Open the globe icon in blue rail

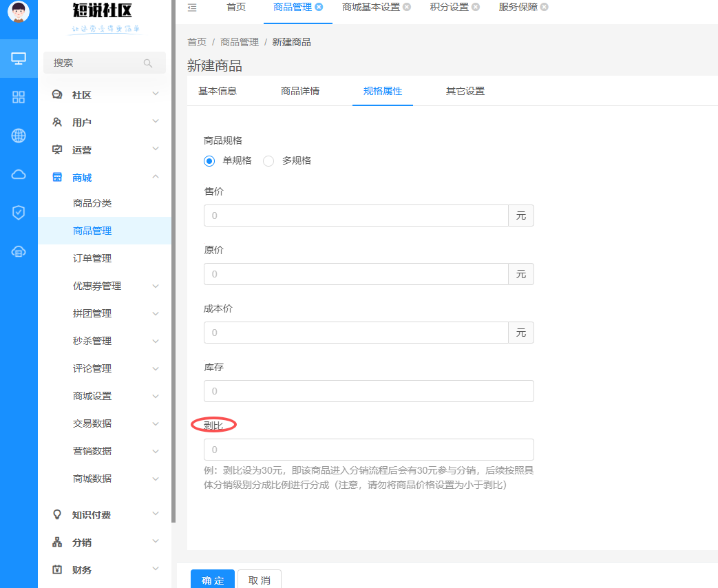coord(19,136)
